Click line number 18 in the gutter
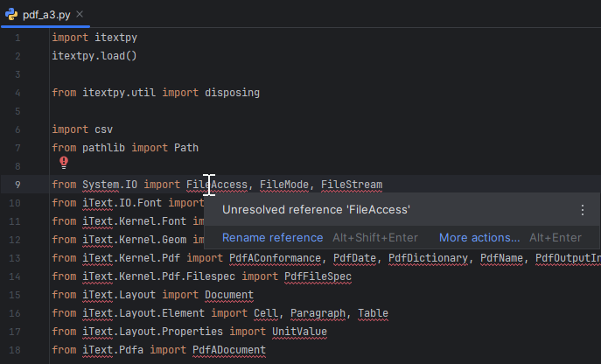The image size is (601, 364). [x=16, y=350]
